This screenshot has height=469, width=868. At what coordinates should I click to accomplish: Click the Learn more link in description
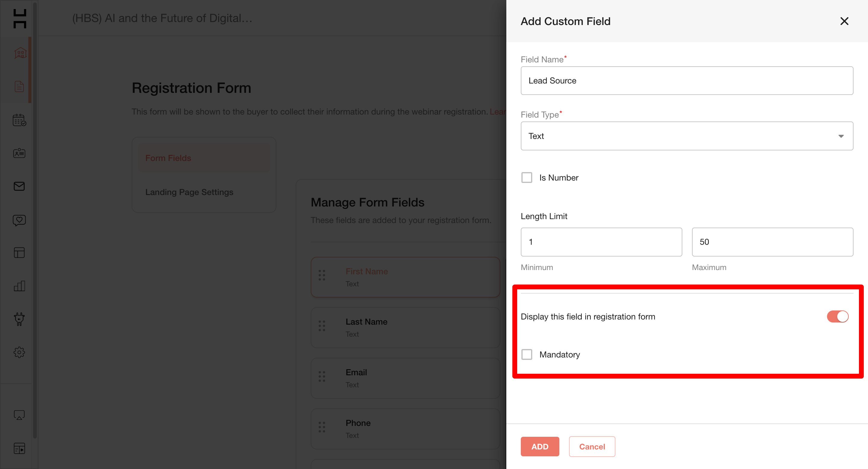coord(498,112)
